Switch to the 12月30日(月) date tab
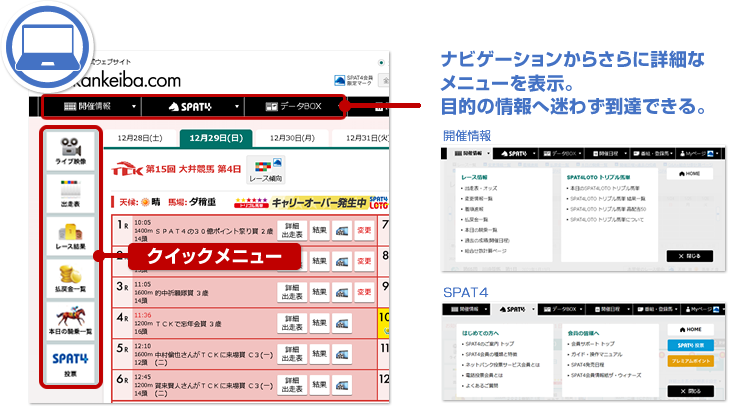The image size is (730, 410). 292,138
